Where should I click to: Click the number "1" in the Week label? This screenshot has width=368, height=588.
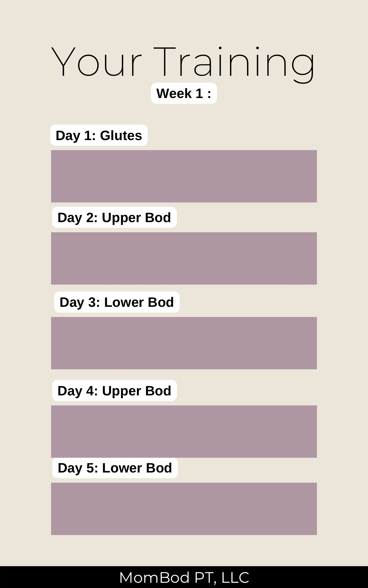point(199,94)
